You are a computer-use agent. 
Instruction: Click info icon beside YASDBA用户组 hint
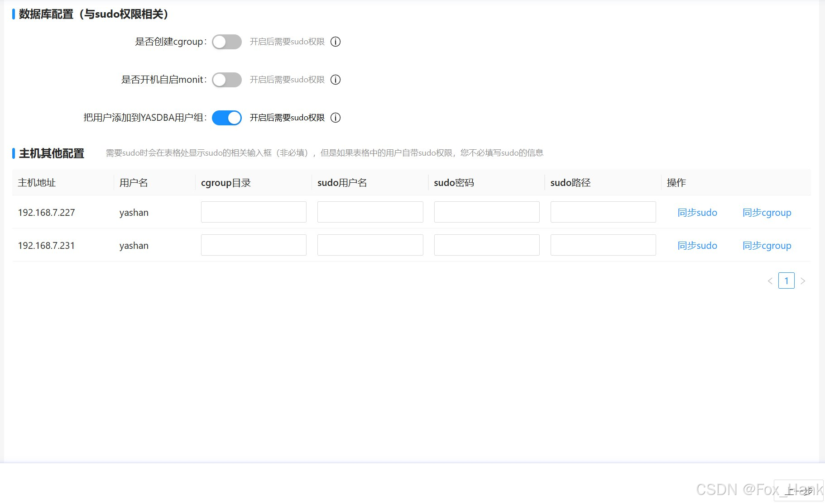pos(336,118)
